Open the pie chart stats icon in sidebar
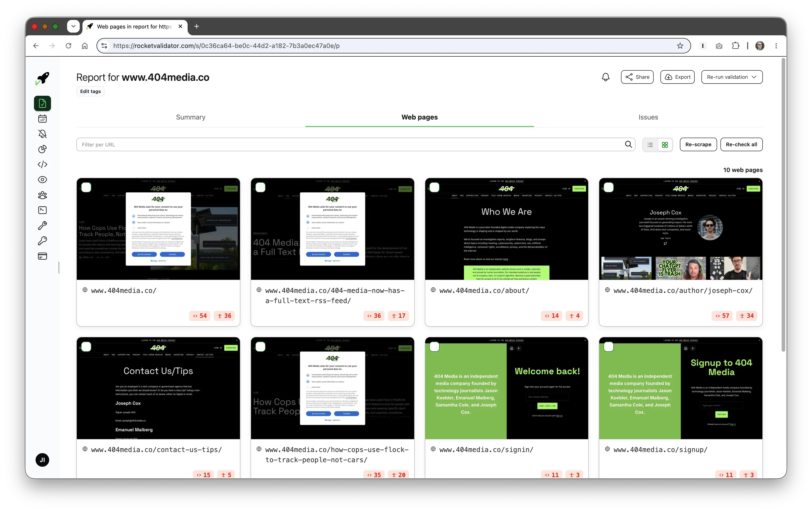This screenshot has width=812, height=512. 43,149
